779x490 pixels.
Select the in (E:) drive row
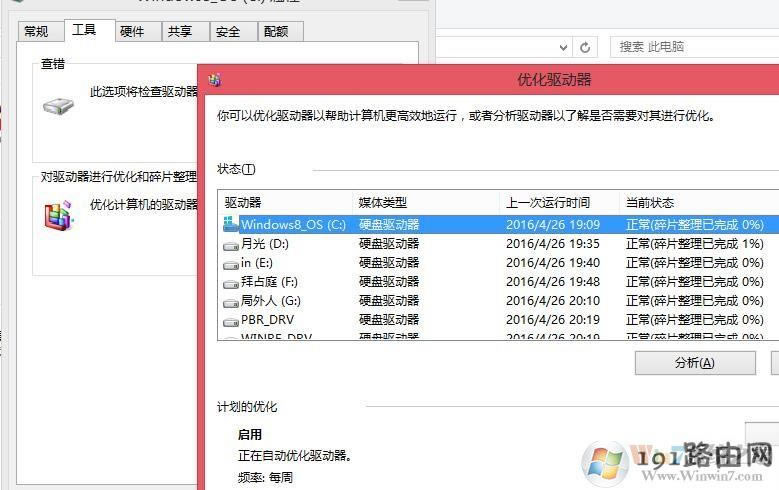click(499, 262)
